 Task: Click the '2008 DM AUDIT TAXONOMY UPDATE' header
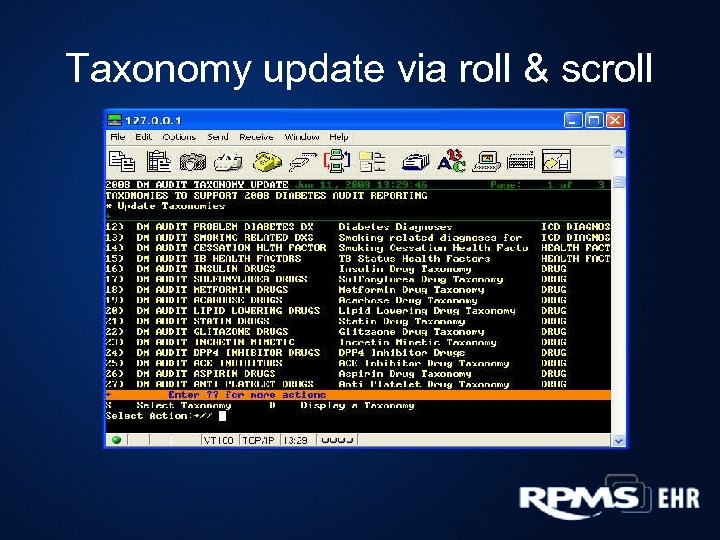click(x=197, y=185)
